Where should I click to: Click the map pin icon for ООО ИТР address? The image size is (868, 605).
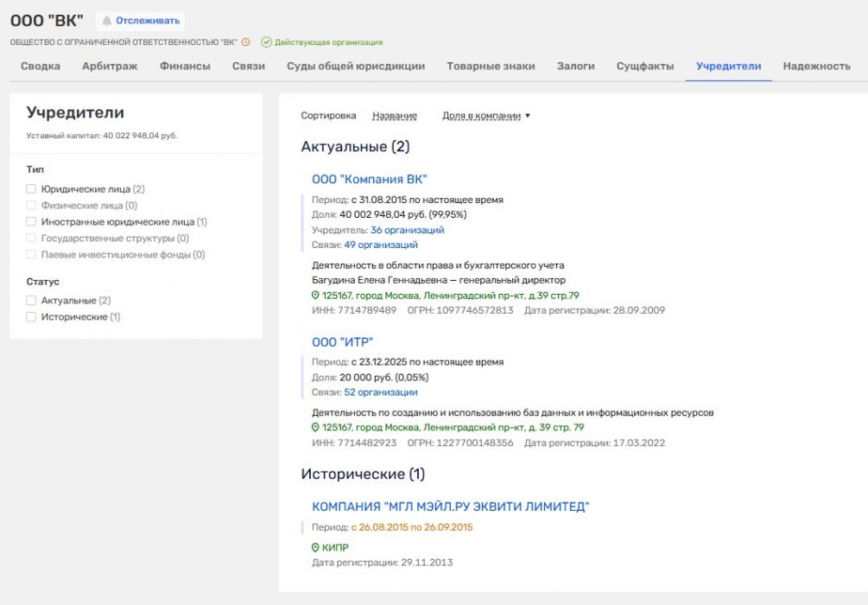[x=315, y=427]
